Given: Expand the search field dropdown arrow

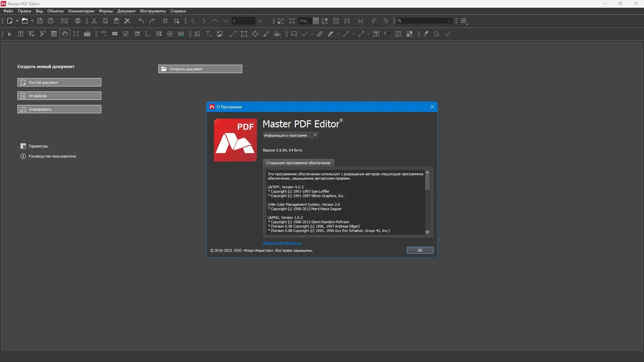Looking at the screenshot, I should pos(448,21).
